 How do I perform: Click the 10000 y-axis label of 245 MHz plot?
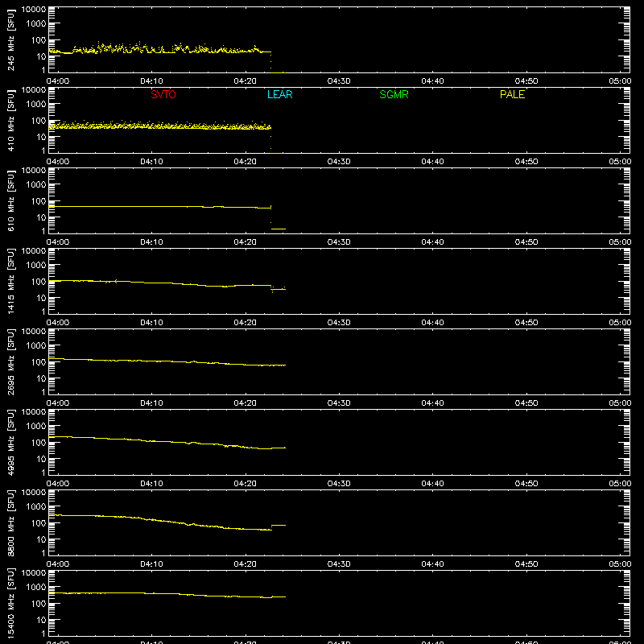pos(34,9)
